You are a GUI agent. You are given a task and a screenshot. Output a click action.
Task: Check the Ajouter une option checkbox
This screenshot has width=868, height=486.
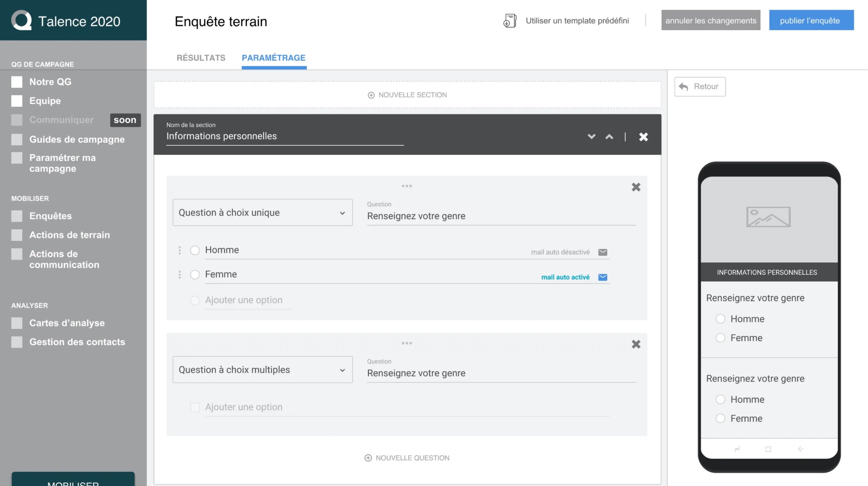195,407
